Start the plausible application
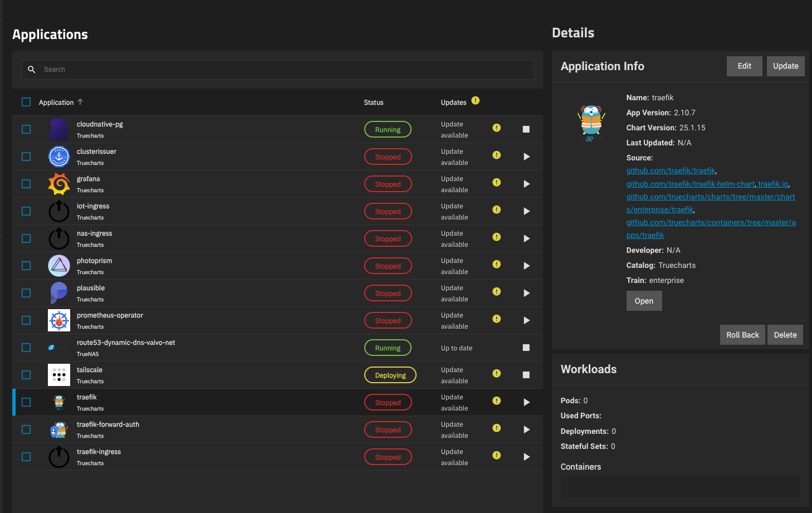 [526, 293]
